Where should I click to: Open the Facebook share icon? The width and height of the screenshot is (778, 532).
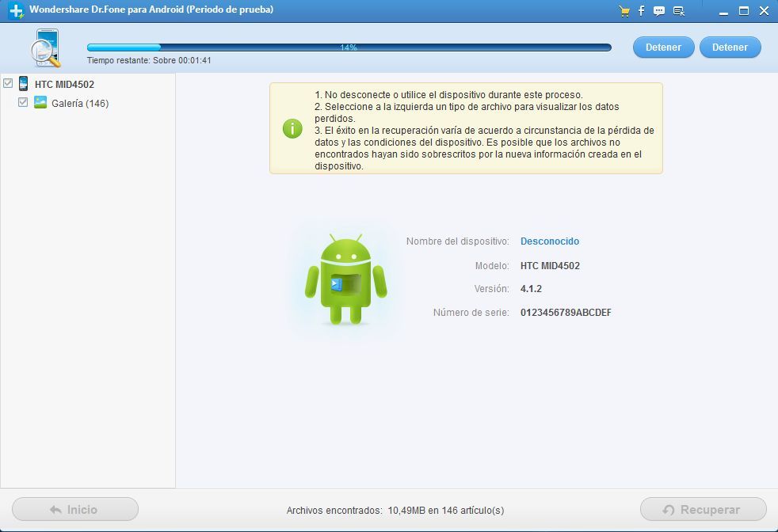[x=641, y=10]
